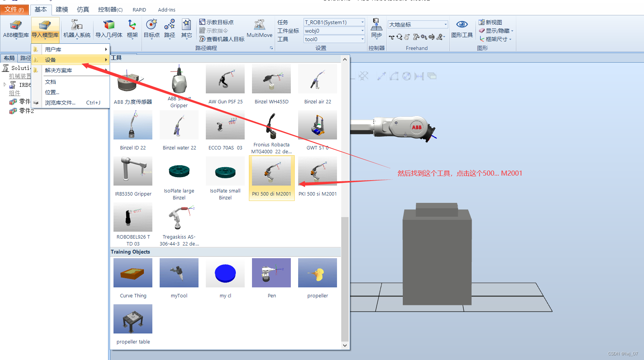Click the 同步 synchronize button
This screenshot has width=644, height=360.
tap(376, 29)
